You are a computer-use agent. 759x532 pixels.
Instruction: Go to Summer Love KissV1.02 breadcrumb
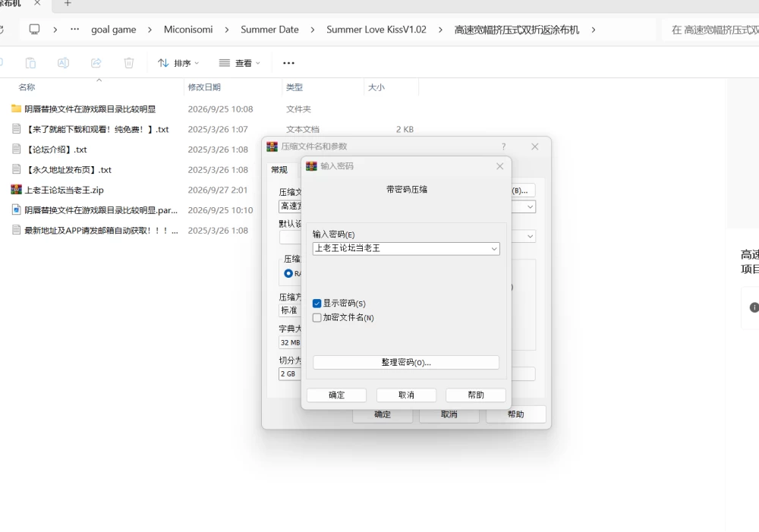click(376, 30)
